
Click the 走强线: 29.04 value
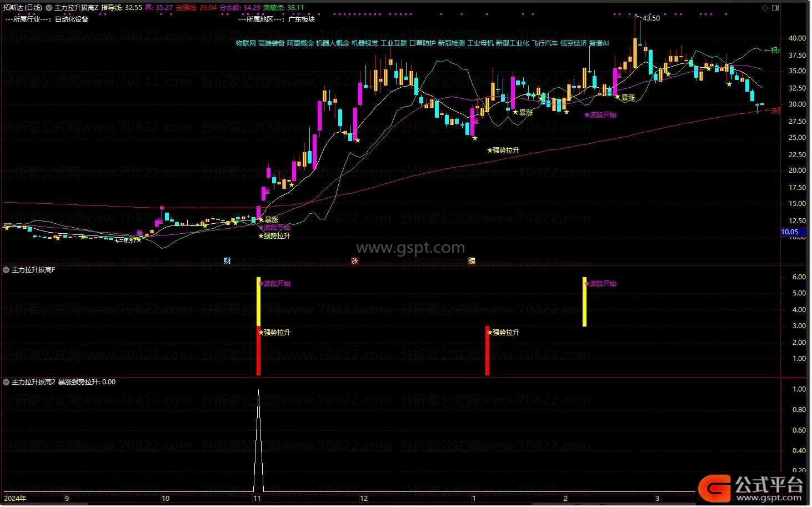click(x=196, y=8)
